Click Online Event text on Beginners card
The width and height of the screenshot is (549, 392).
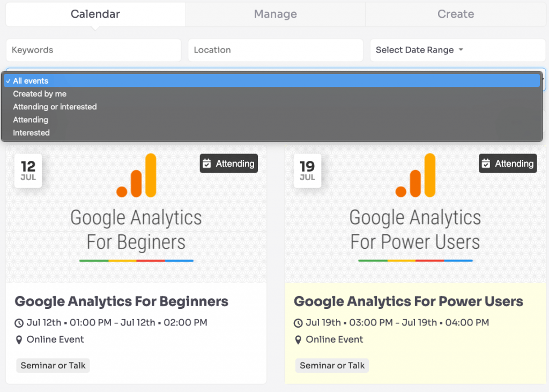(55, 339)
